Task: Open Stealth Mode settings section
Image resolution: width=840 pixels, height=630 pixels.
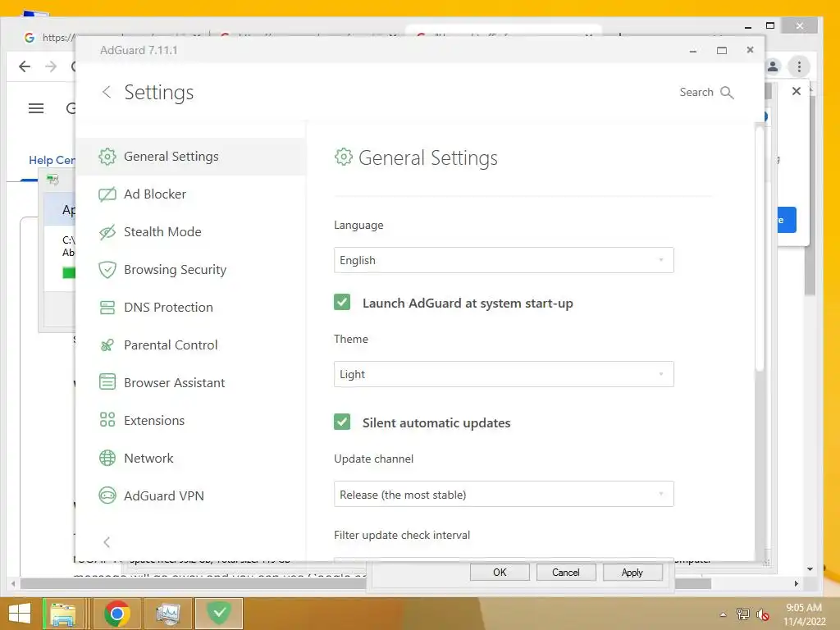Action: click(x=190, y=232)
